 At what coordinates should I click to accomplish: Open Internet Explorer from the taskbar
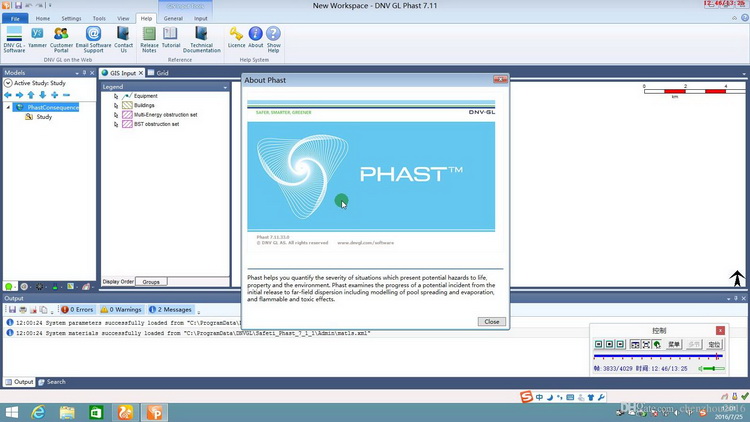[x=38, y=412]
